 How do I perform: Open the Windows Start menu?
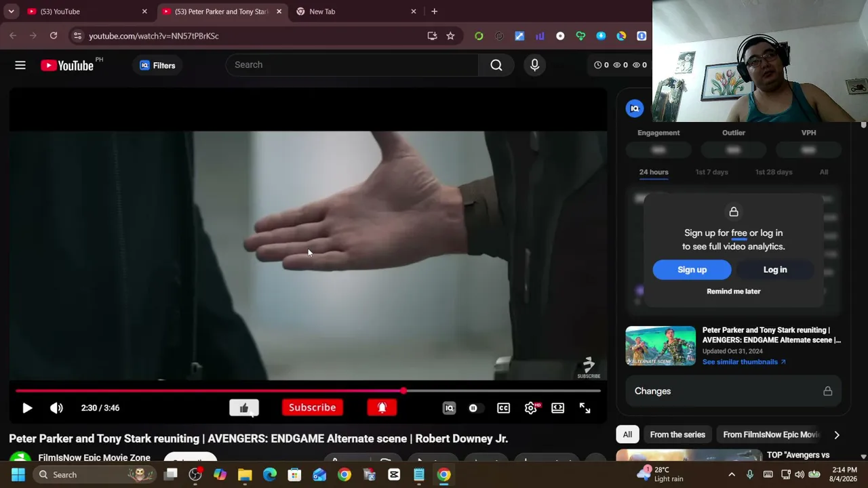(x=18, y=474)
